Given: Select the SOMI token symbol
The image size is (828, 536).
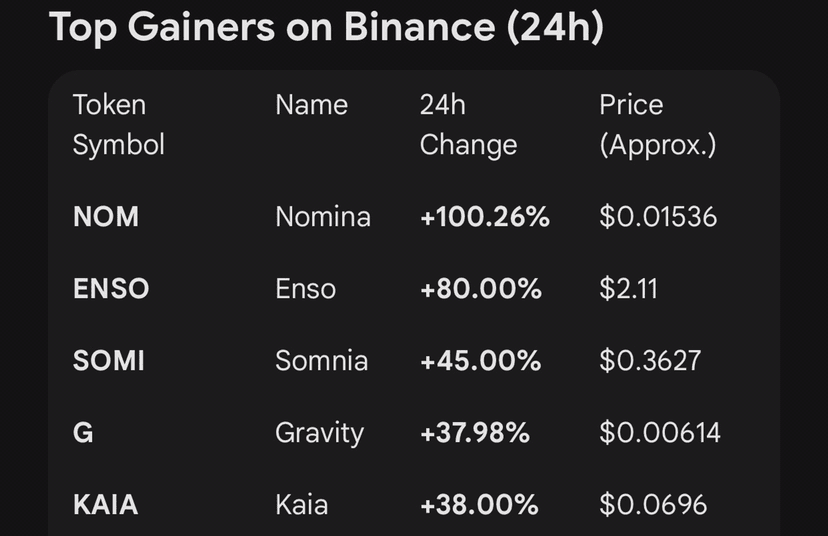Looking at the screenshot, I should (x=109, y=361).
